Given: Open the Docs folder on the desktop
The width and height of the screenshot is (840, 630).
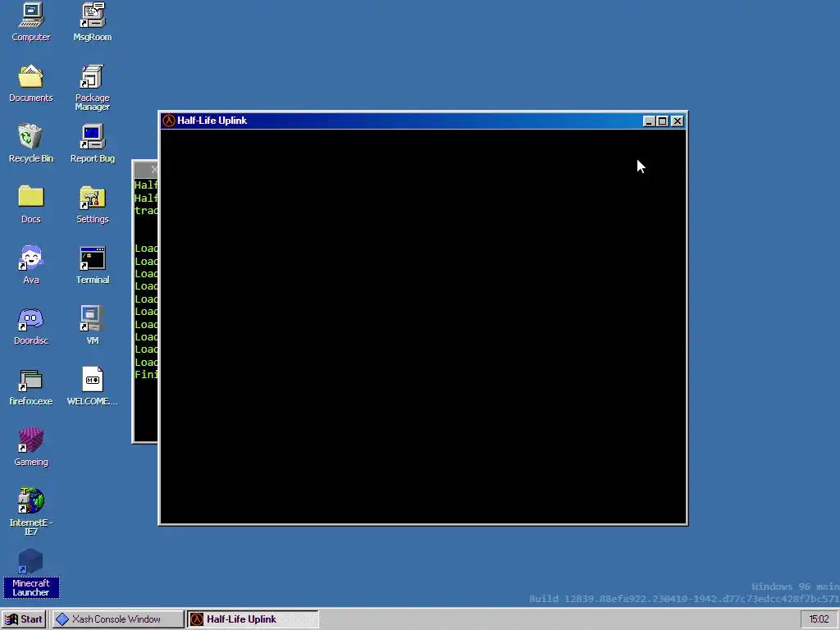Looking at the screenshot, I should (x=30, y=204).
